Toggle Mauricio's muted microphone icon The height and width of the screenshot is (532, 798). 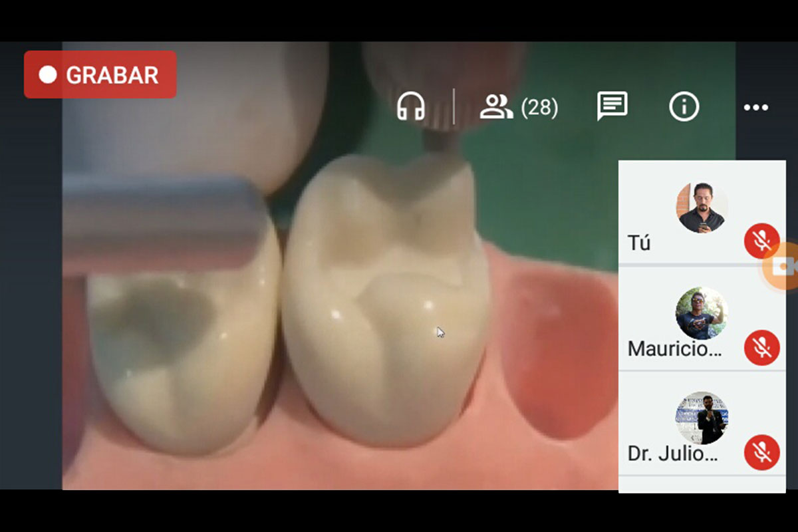click(762, 347)
